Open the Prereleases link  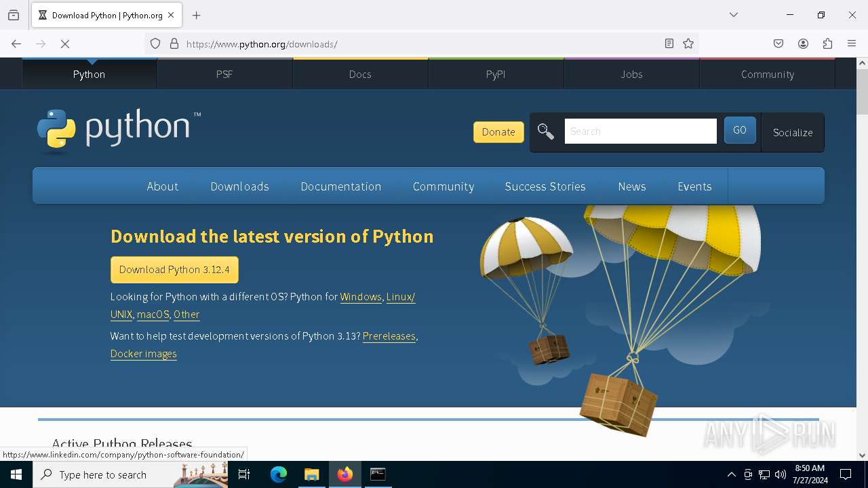[x=389, y=336]
